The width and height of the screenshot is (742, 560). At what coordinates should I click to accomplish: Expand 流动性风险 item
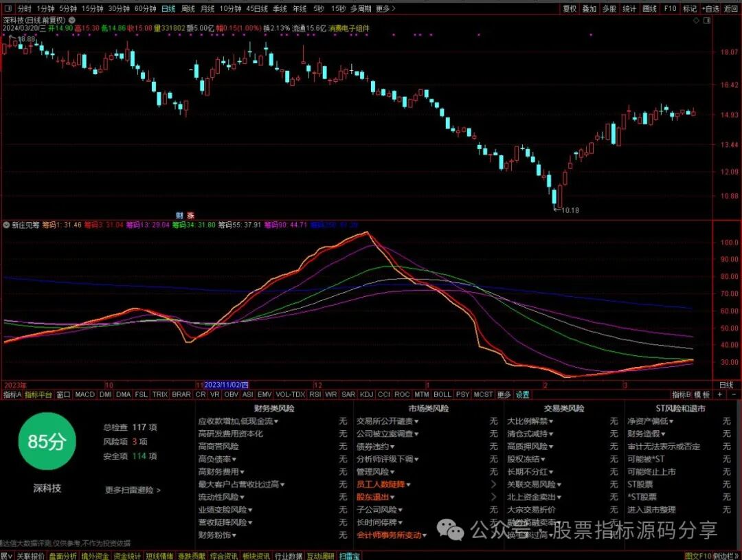pyautogui.click(x=221, y=497)
